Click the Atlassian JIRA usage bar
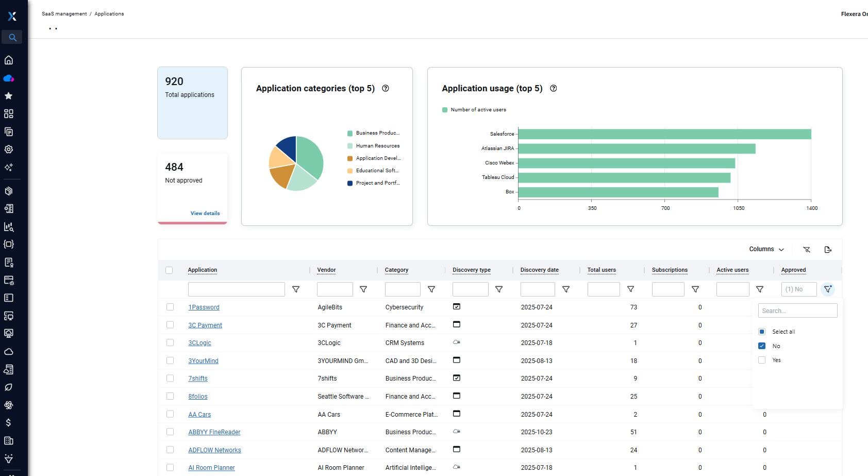The image size is (868, 476). 637,149
